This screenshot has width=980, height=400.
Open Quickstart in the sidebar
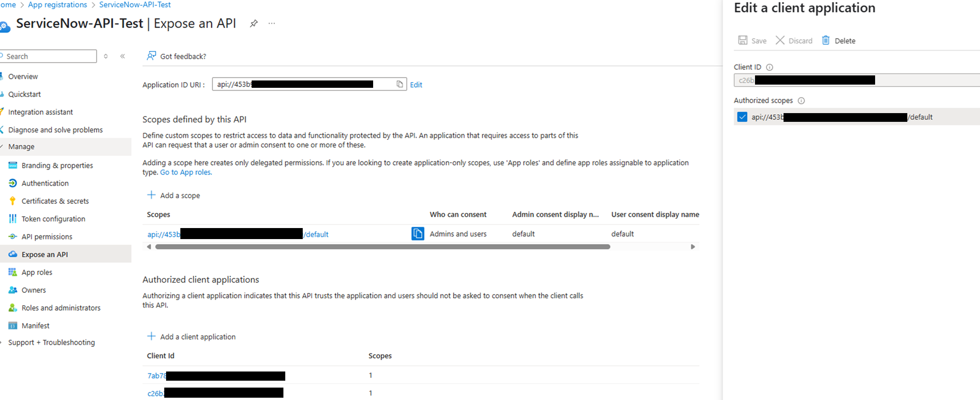[24, 94]
